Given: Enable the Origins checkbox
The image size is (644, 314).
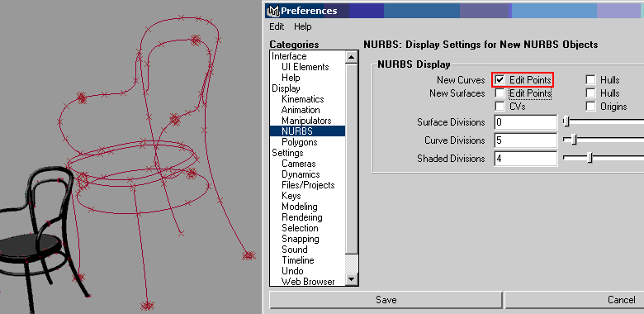Looking at the screenshot, I should [x=590, y=107].
